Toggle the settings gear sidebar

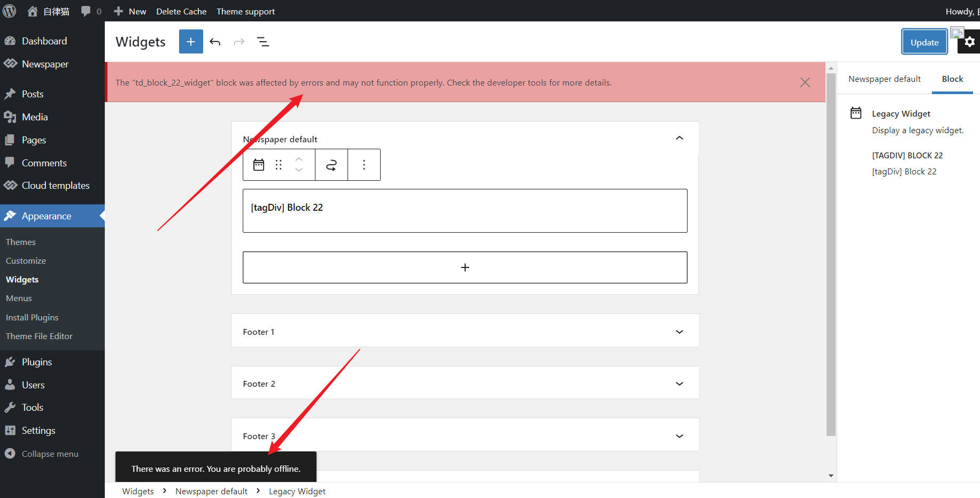[969, 42]
